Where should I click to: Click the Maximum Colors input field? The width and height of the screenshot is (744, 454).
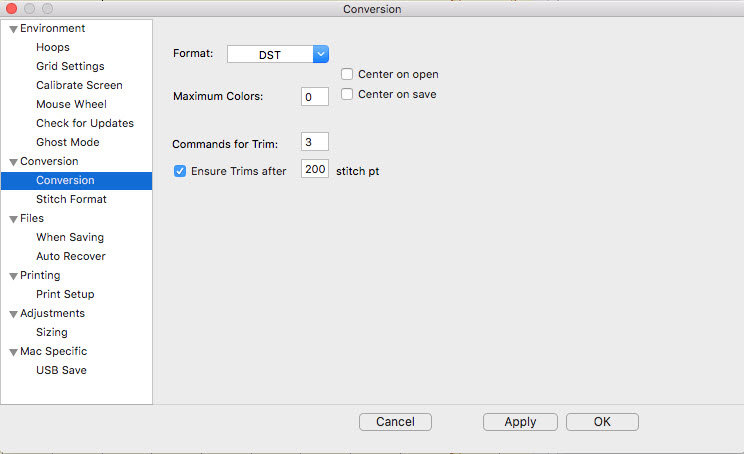click(314, 96)
